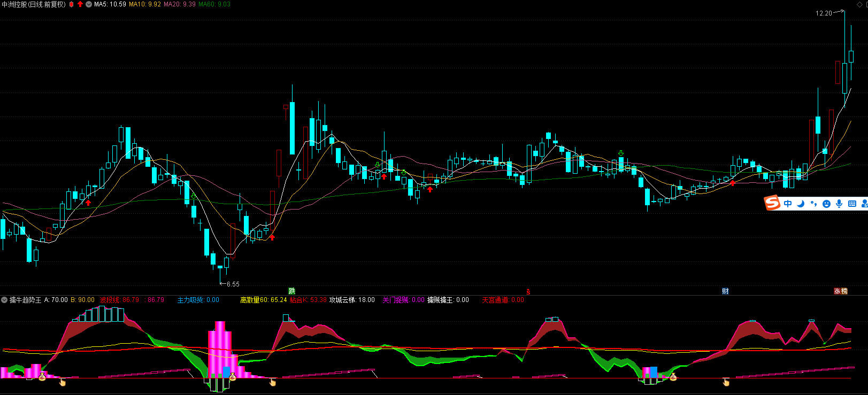Click the 擒牛趋势王 indicator name
This screenshot has height=395, width=868.
tap(26, 300)
